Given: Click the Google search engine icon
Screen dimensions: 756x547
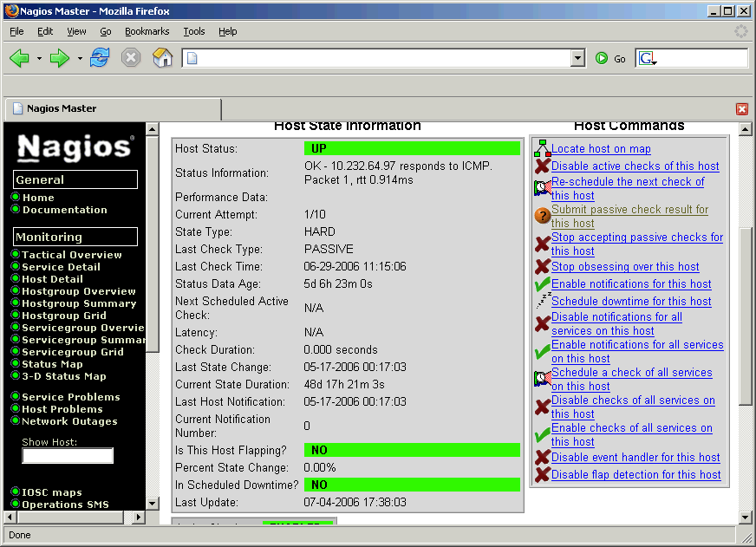Looking at the screenshot, I should click(x=647, y=58).
